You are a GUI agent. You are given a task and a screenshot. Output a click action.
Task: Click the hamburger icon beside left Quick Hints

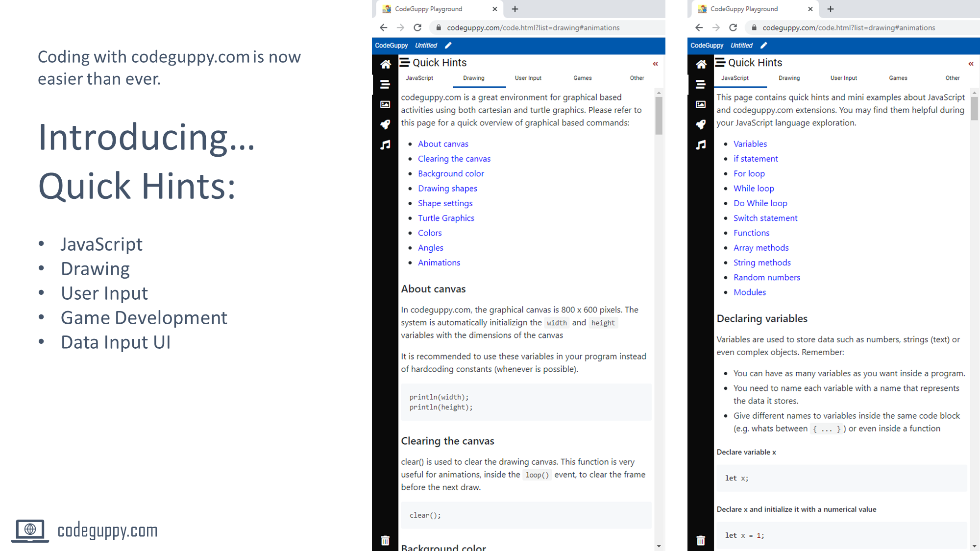pyautogui.click(x=405, y=62)
